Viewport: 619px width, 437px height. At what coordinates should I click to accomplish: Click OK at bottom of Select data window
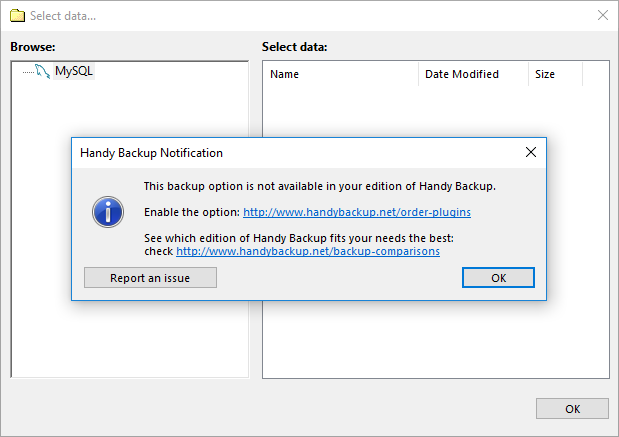pyautogui.click(x=572, y=408)
